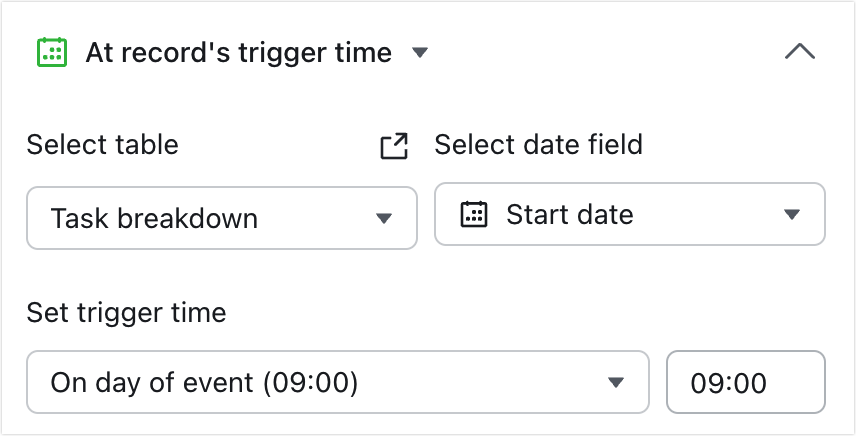Select the "Task breakdown" text value
This screenshot has width=856, height=436.
[x=154, y=219]
